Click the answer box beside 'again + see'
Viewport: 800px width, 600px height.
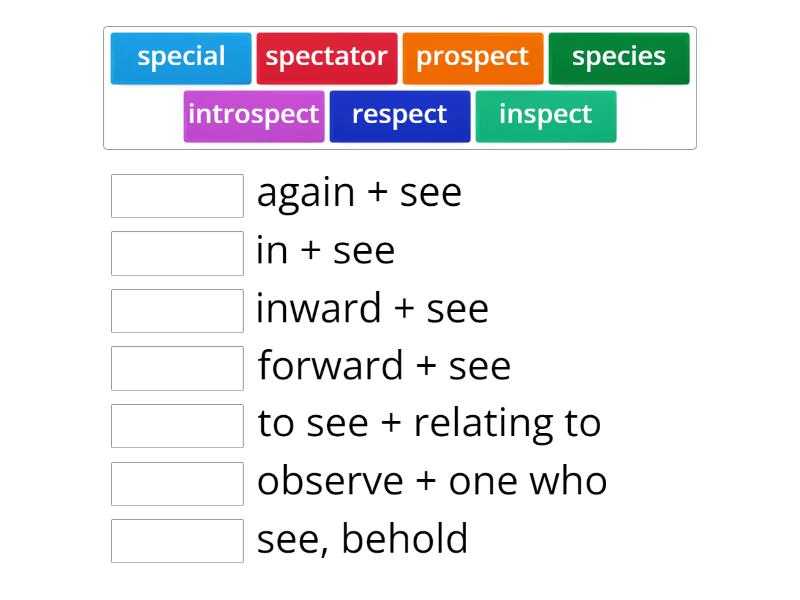coord(177,195)
